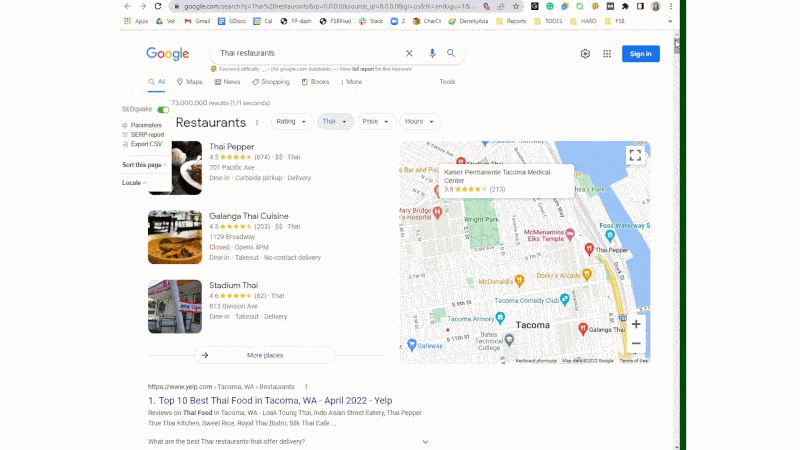Click the McDonald's map marker

(519, 280)
